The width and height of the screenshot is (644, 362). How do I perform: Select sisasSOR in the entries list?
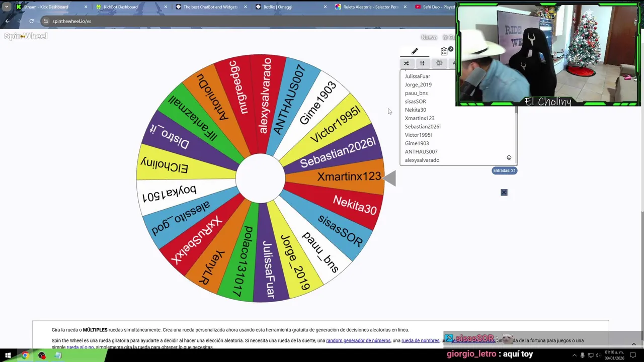(x=415, y=102)
